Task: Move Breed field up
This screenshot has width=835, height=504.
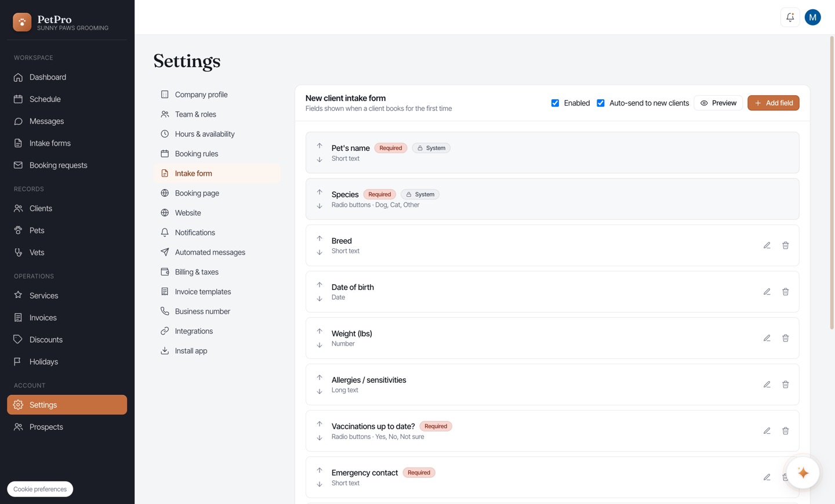Action: (320, 238)
